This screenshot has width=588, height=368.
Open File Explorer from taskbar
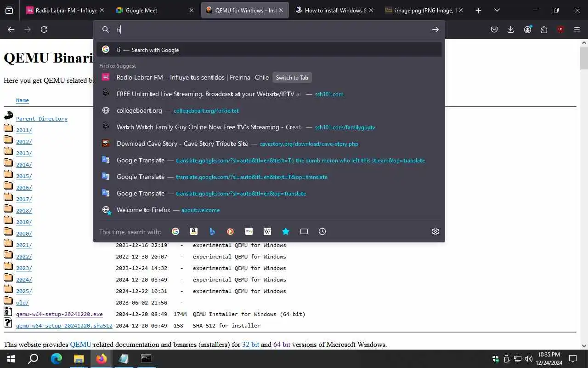pos(79,359)
